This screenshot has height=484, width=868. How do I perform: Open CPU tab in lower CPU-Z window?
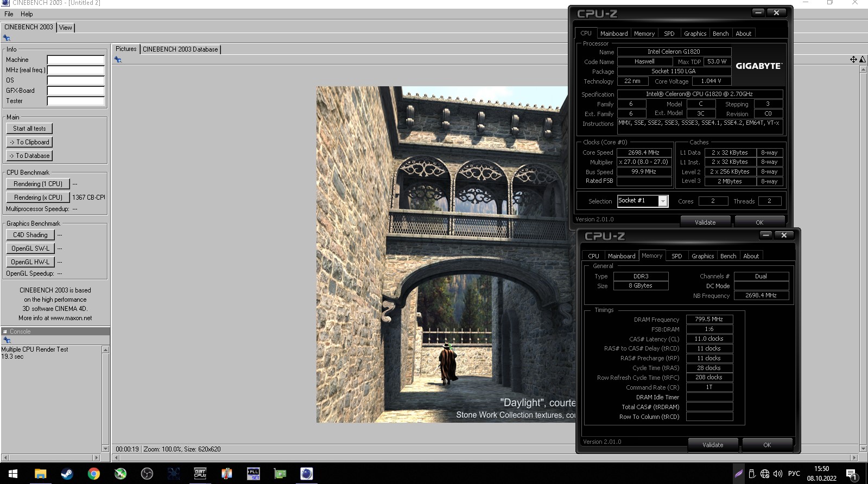click(x=594, y=256)
